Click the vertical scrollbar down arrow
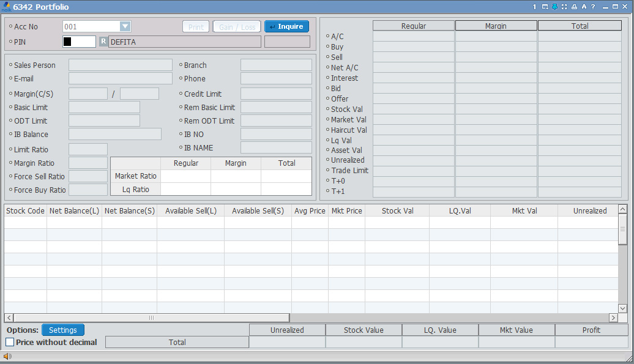Image resolution: width=634 pixels, height=364 pixels. pos(622,308)
